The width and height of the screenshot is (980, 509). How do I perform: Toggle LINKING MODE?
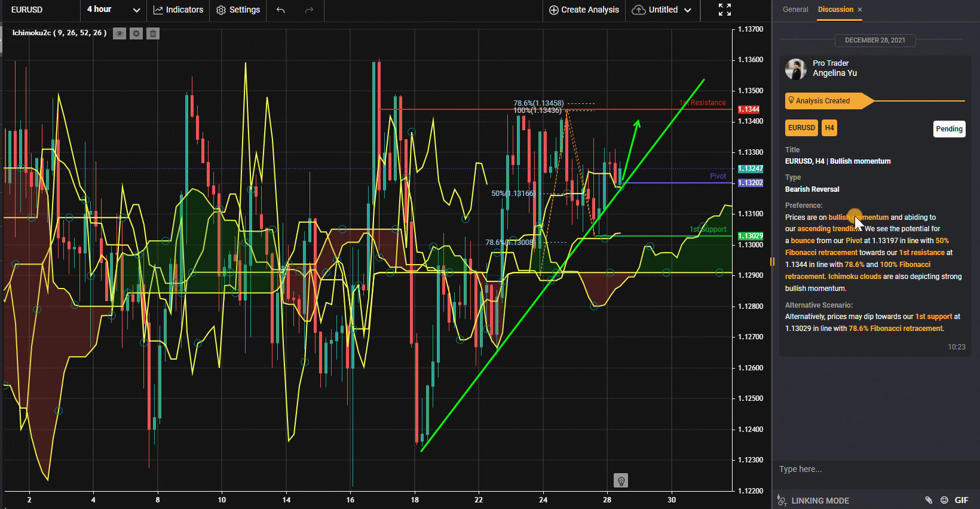coord(820,501)
